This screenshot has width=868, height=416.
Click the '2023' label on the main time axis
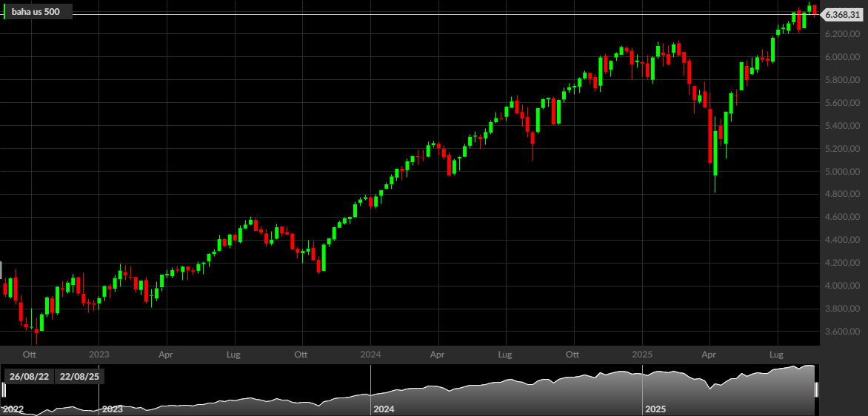click(x=99, y=354)
